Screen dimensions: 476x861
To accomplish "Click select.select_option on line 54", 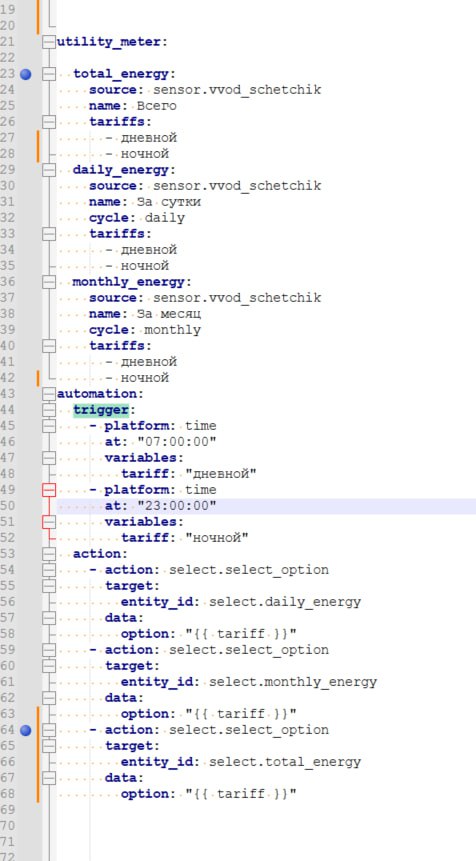I will (x=249, y=571).
